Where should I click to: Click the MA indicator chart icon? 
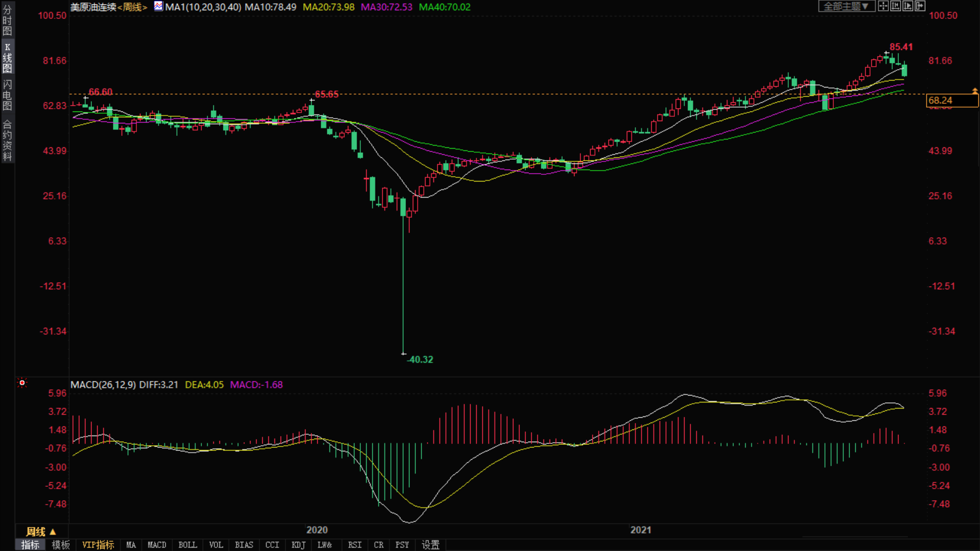[x=158, y=7]
